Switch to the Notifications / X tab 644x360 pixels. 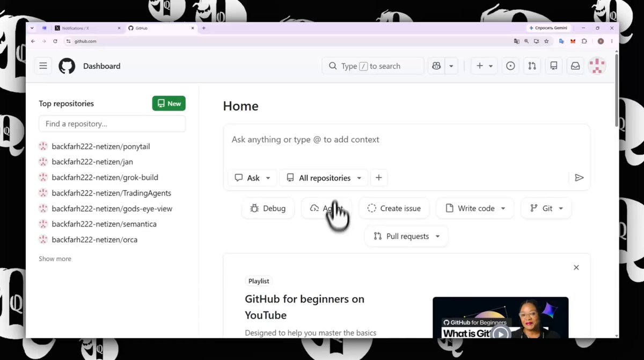click(x=87, y=28)
